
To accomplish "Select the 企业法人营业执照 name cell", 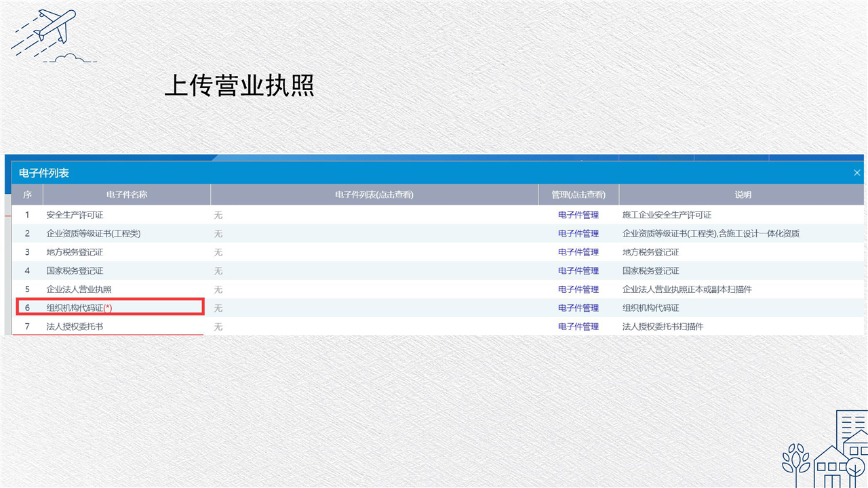I will (x=79, y=289).
